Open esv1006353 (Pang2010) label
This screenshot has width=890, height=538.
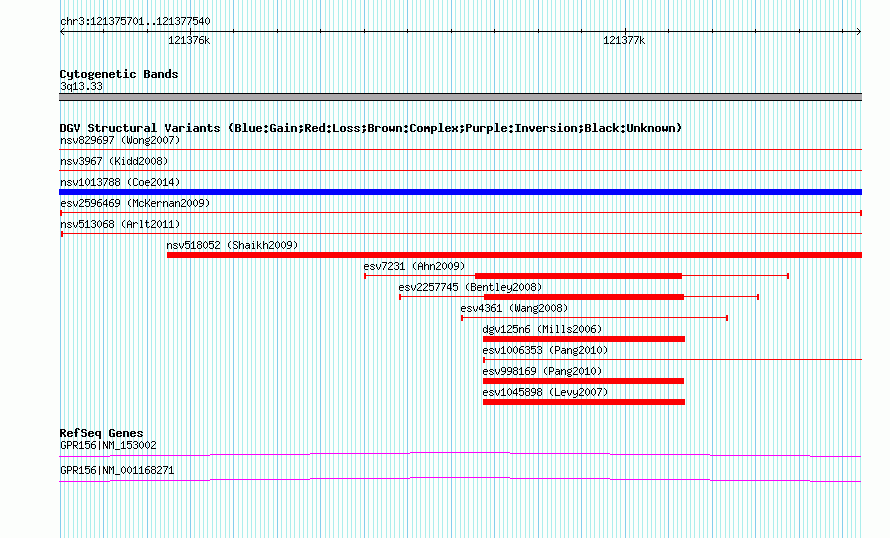pyautogui.click(x=545, y=350)
